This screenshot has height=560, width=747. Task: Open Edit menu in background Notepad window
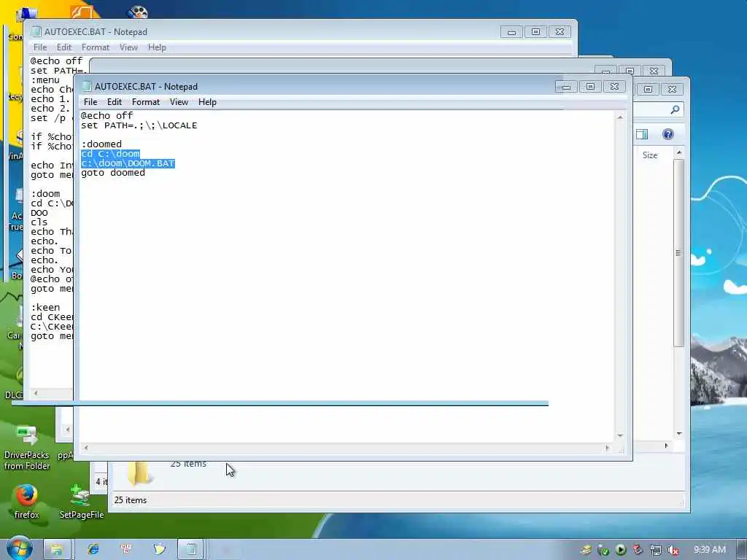(64, 47)
